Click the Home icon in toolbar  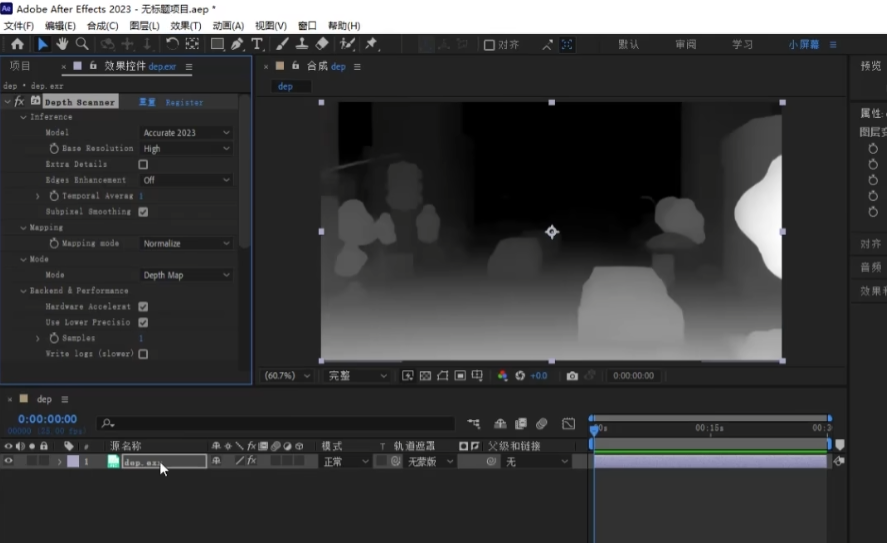[17, 44]
